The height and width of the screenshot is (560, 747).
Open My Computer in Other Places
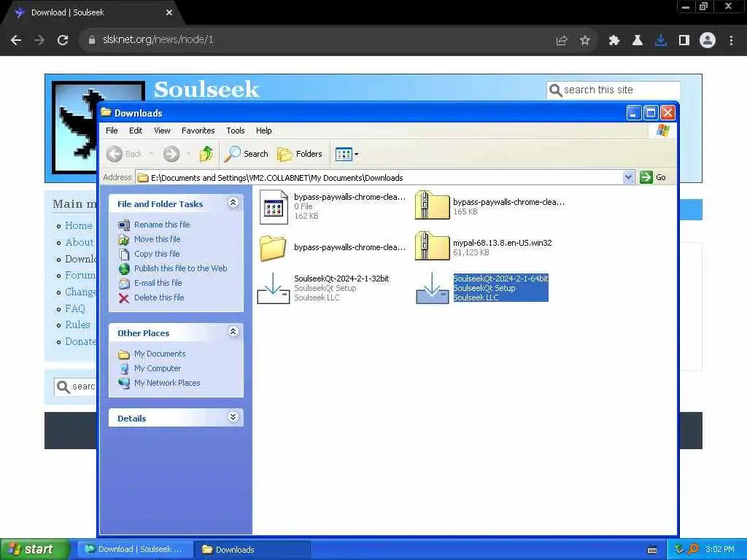[158, 368]
